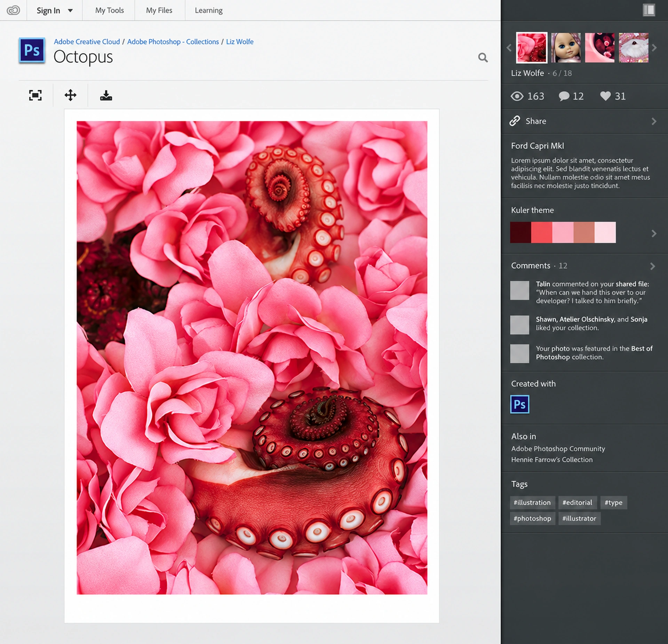The image size is (668, 644).
Task: Click avatar beside 'liked your collection' notice
Action: click(x=519, y=325)
